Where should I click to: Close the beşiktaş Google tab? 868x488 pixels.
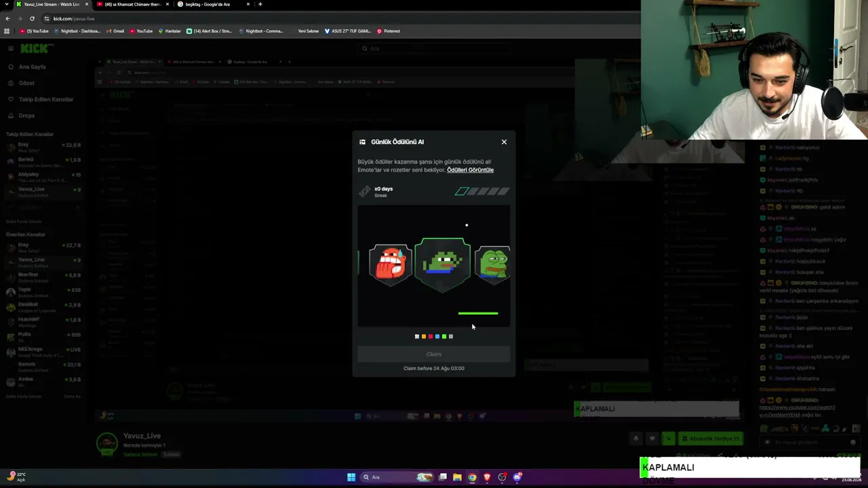[x=248, y=4]
